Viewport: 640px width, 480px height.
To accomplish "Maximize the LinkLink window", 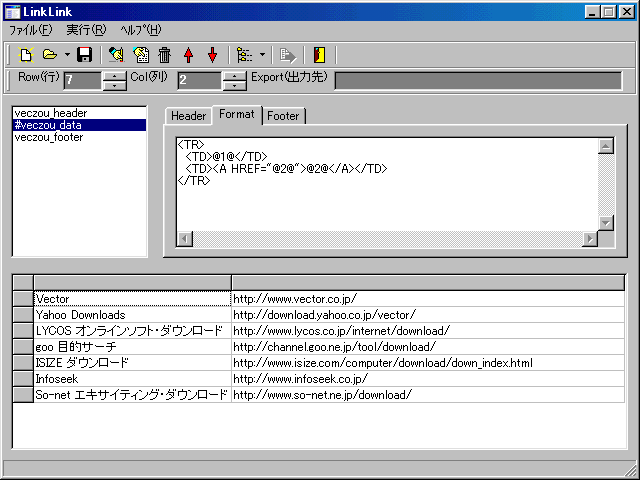I will click(608, 12).
